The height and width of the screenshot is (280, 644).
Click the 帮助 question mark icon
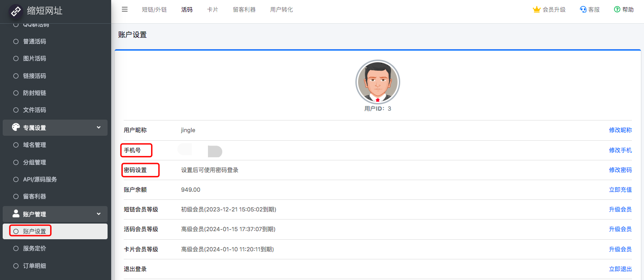tap(617, 9)
